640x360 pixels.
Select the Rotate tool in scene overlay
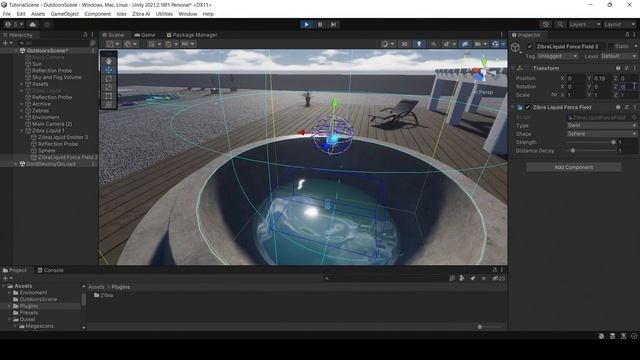[109, 79]
